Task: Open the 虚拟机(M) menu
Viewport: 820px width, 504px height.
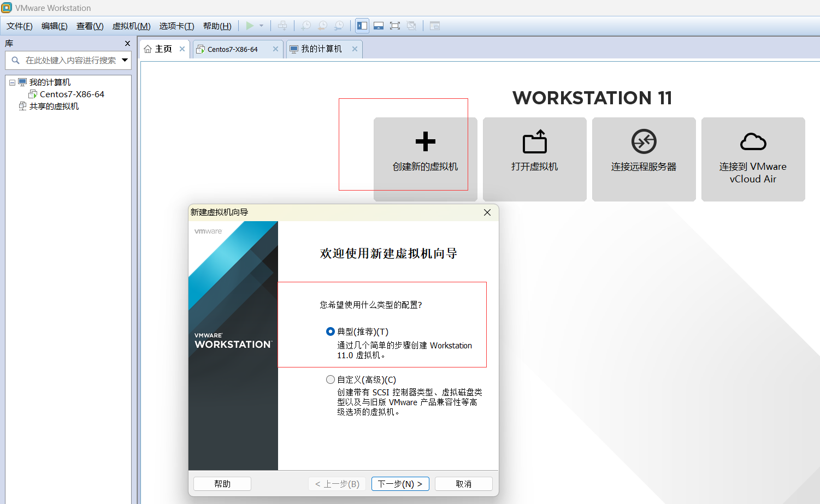Action: 132,26
